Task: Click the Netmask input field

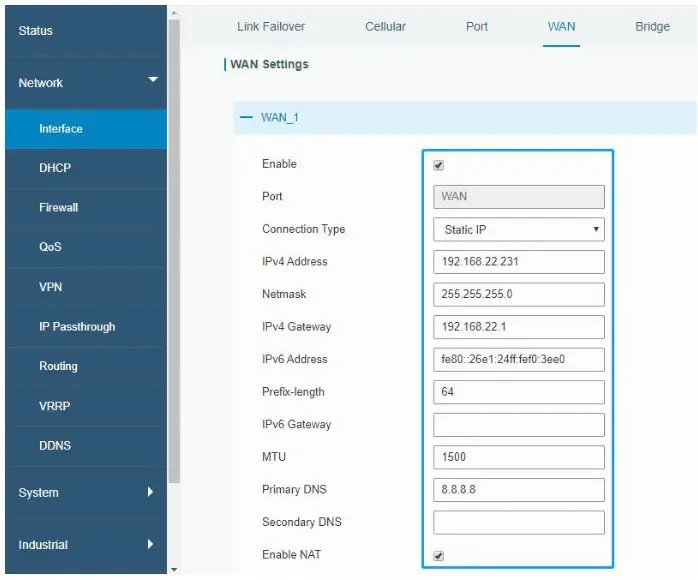Action: pos(519,294)
